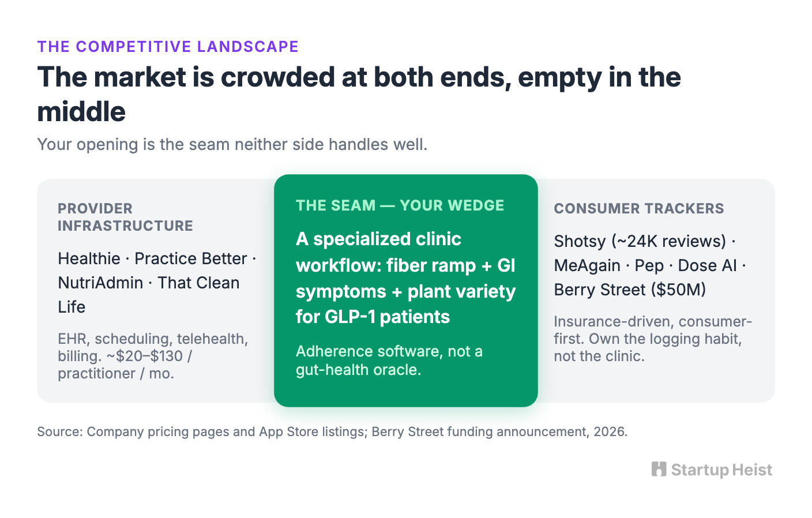Click the EHR scheduling telehealth pricing note
This screenshot has width=812, height=518.
click(x=153, y=356)
